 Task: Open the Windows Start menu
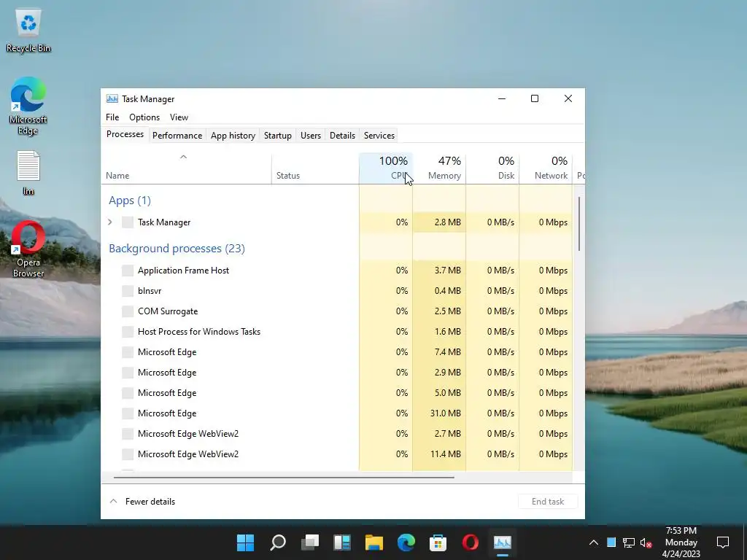click(x=245, y=542)
